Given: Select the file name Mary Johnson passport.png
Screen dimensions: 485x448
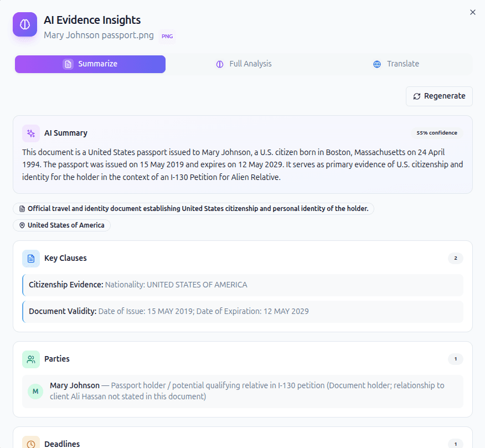Looking at the screenshot, I should (x=99, y=35).
